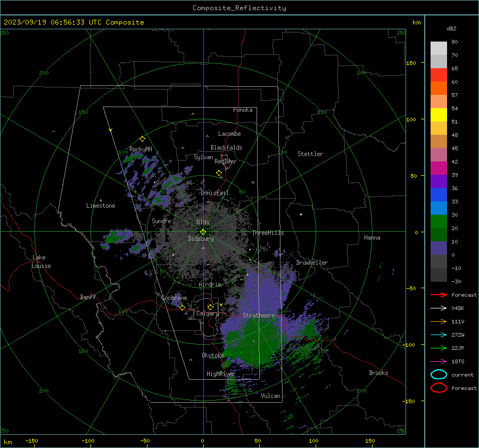This screenshot has width=479, height=448.
Task: Click the ThreeHills map label
Action: [268, 233]
